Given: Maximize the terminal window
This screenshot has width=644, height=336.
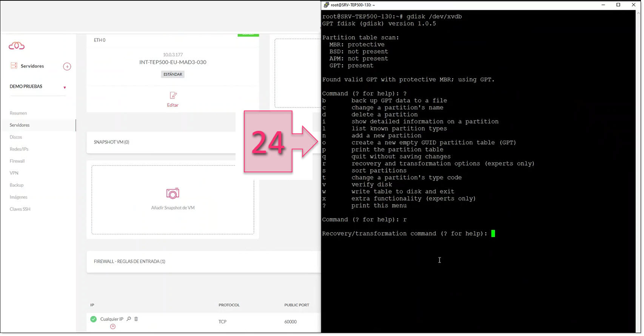Looking at the screenshot, I should click(x=618, y=5).
